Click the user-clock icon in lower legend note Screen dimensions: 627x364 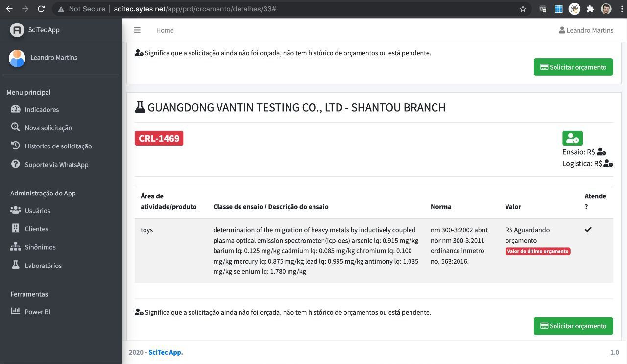click(139, 312)
